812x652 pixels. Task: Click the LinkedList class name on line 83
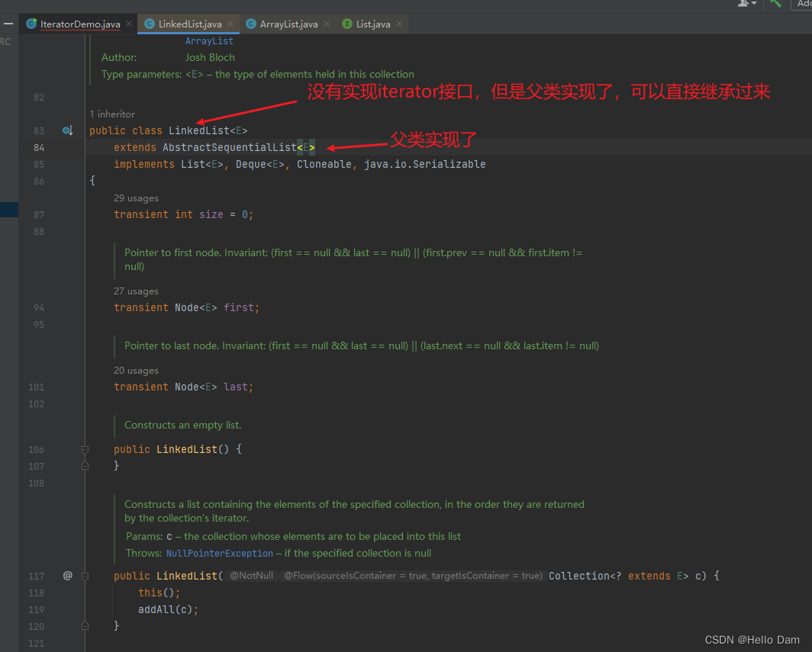pyautogui.click(x=199, y=130)
